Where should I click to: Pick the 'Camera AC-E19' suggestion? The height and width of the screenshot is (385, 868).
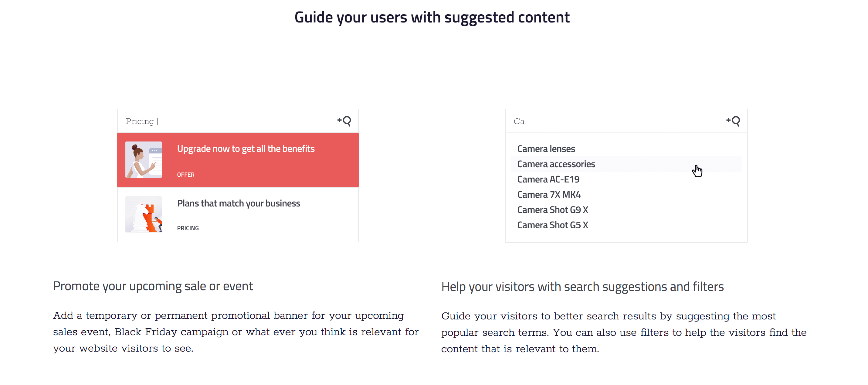(x=548, y=179)
